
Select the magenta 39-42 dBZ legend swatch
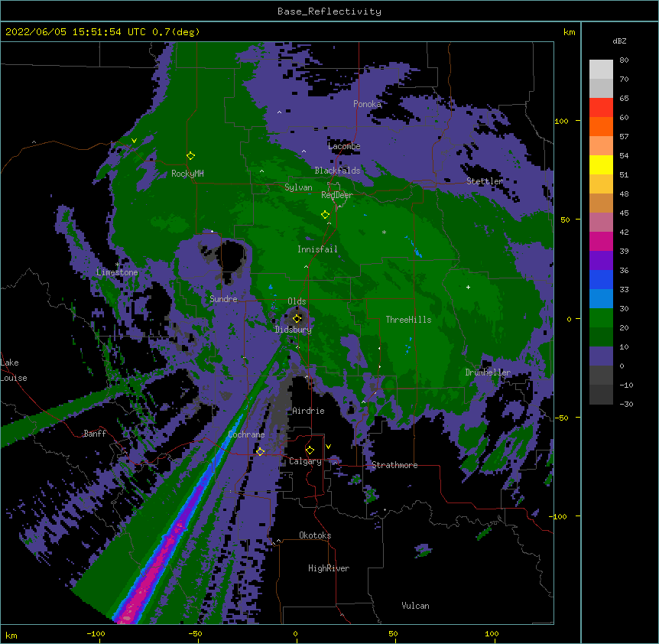click(x=601, y=241)
